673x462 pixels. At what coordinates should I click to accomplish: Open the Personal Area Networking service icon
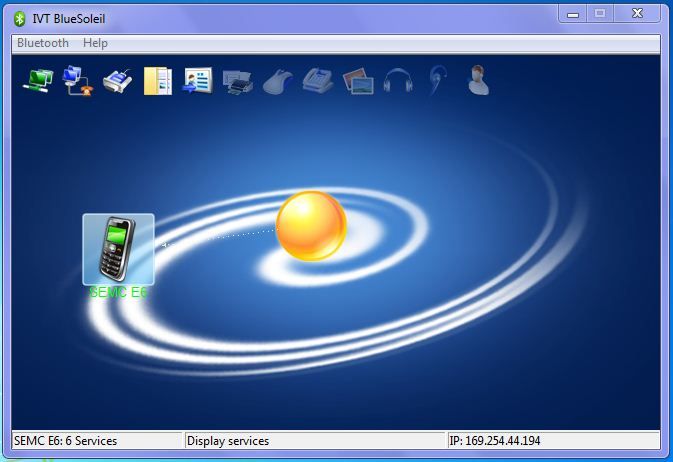pyautogui.click(x=38, y=80)
